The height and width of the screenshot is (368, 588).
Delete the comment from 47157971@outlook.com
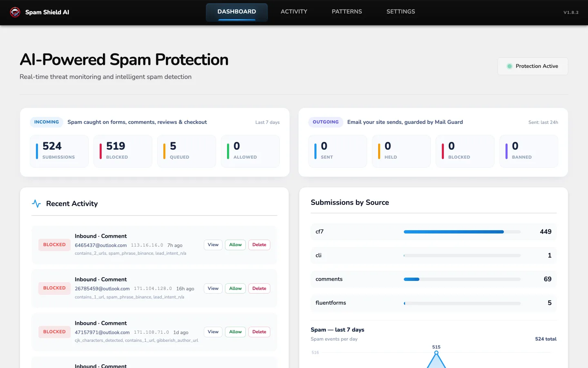click(259, 332)
